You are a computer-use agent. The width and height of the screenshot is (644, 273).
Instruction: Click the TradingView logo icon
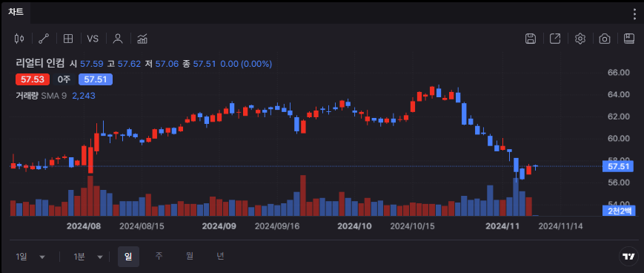click(628, 257)
